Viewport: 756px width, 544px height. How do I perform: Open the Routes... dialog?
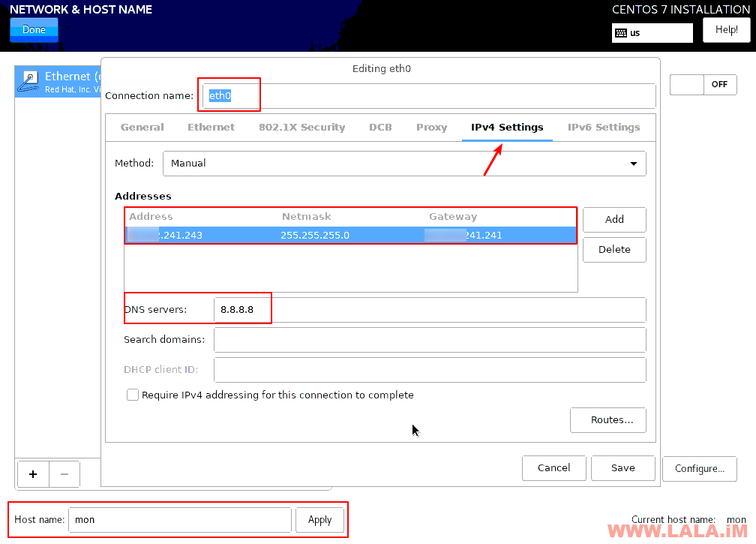pyautogui.click(x=608, y=420)
